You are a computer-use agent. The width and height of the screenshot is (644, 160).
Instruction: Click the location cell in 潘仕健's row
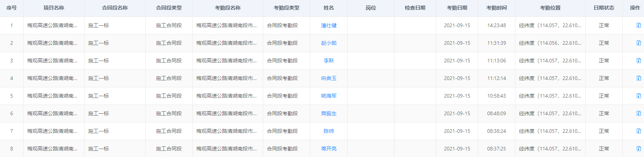point(550,25)
